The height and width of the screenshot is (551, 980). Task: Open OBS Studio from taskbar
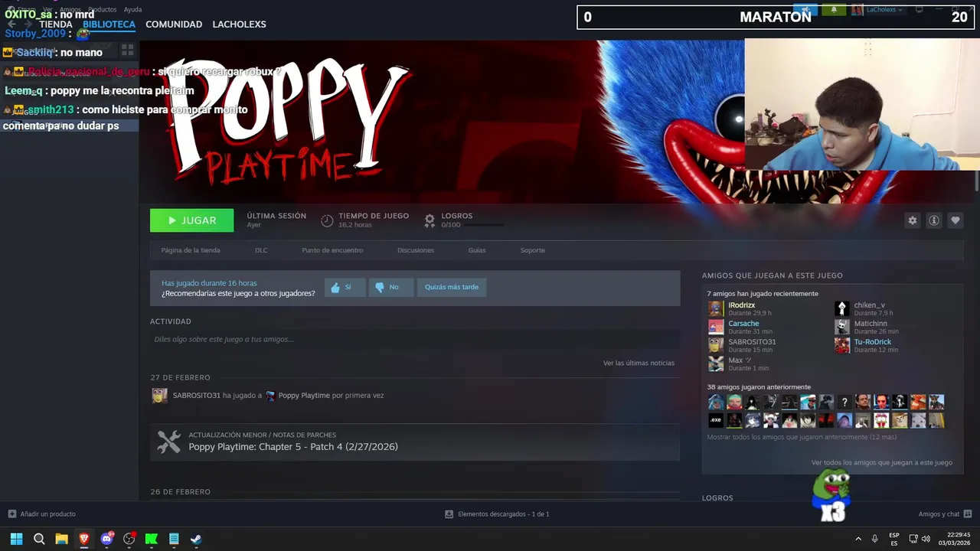[129, 539]
